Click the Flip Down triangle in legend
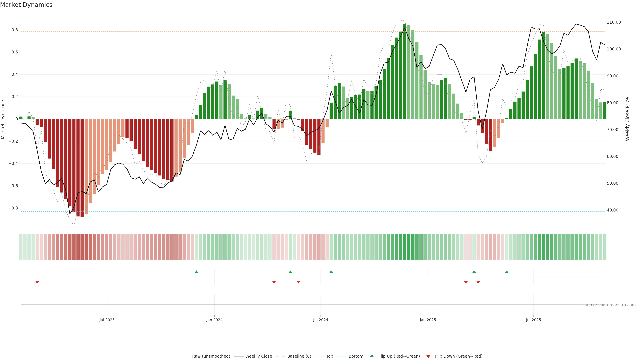 coord(428,356)
